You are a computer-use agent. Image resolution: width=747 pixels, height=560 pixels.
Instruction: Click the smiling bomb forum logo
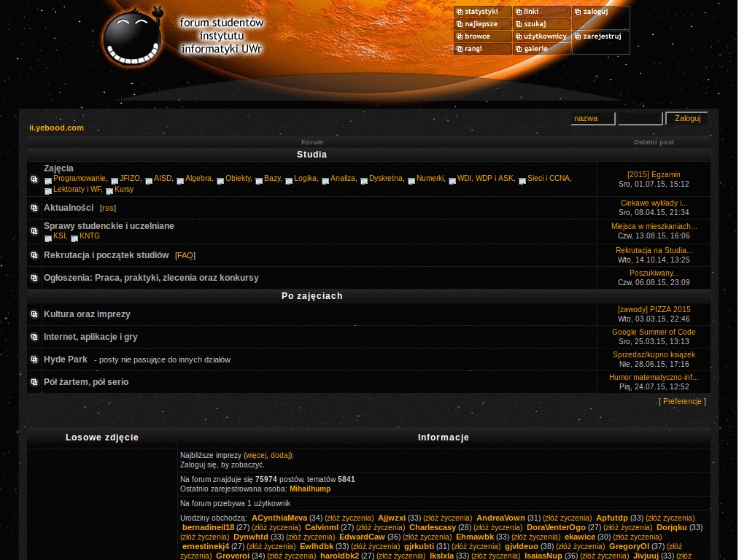[x=133, y=37]
